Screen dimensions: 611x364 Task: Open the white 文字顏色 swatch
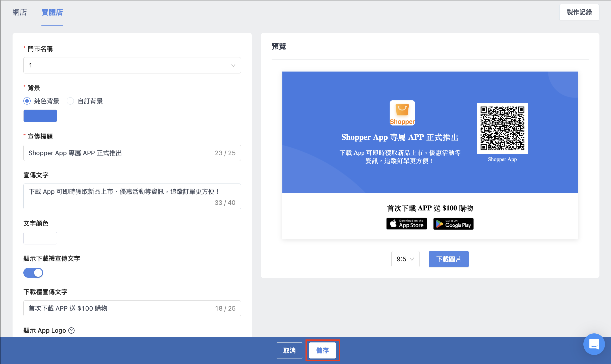(x=40, y=238)
